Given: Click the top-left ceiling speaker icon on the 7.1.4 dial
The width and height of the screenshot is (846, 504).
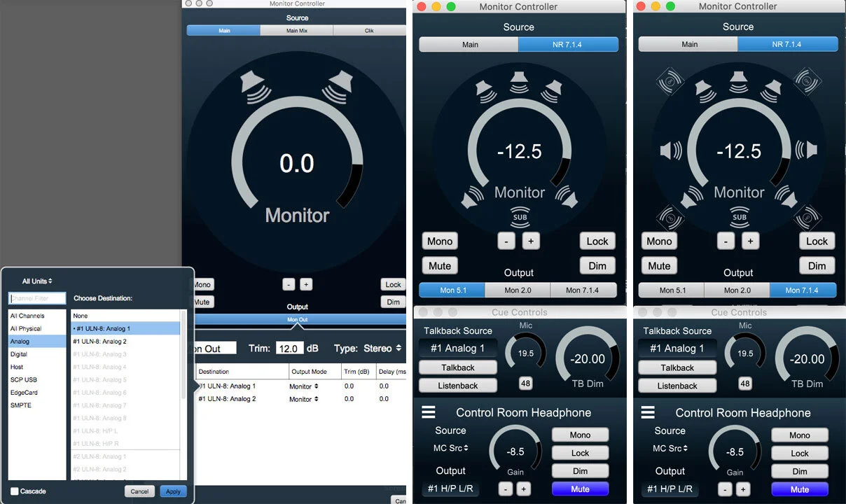Looking at the screenshot, I should point(670,80).
